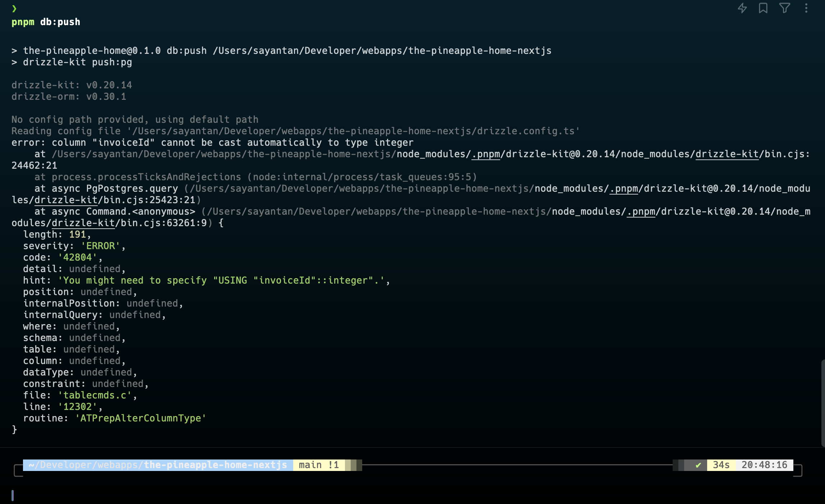Select the 'pnpm db:push' command text
Viewport: 825px width, 504px height.
click(46, 22)
